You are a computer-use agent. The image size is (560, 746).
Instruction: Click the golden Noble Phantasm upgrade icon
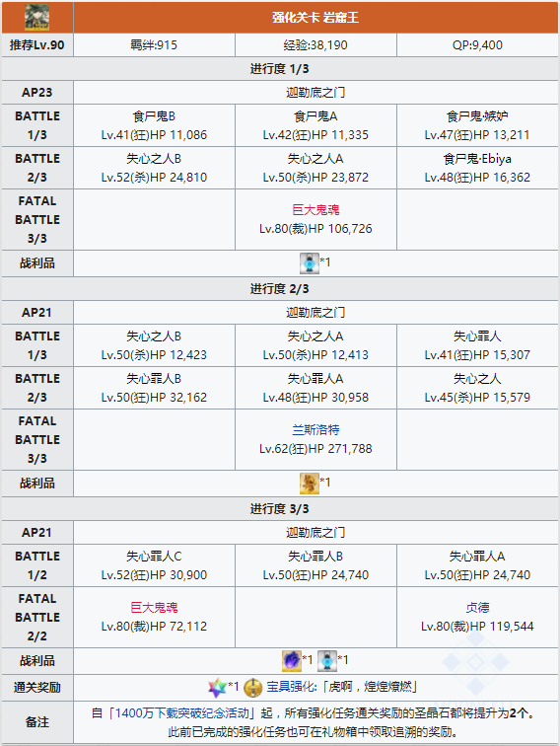click(x=253, y=688)
